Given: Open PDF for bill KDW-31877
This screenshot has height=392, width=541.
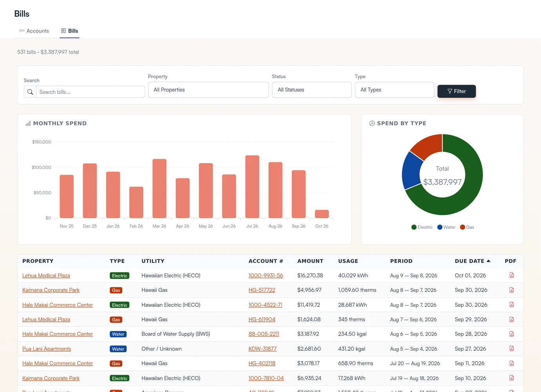Looking at the screenshot, I should click(512, 348).
